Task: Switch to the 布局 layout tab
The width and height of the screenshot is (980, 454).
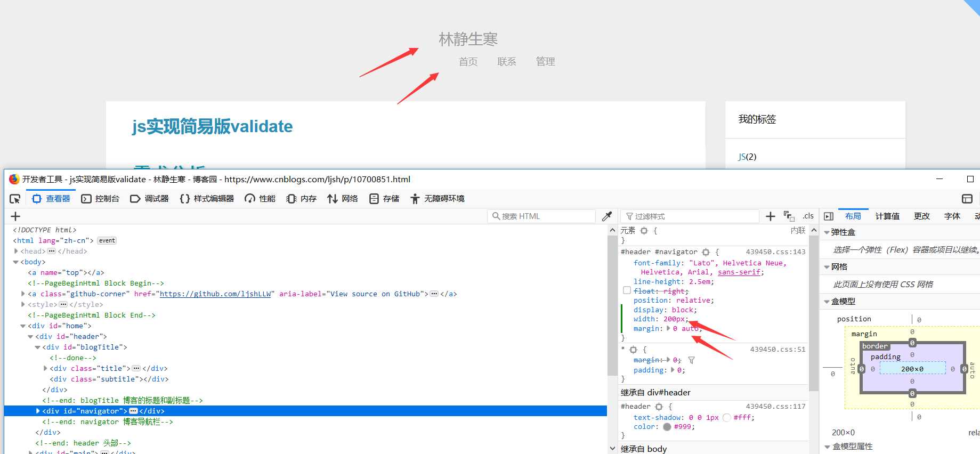Action: point(853,216)
